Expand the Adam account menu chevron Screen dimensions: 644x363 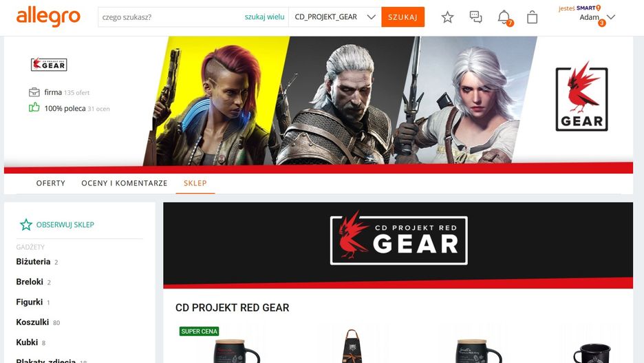(611, 17)
